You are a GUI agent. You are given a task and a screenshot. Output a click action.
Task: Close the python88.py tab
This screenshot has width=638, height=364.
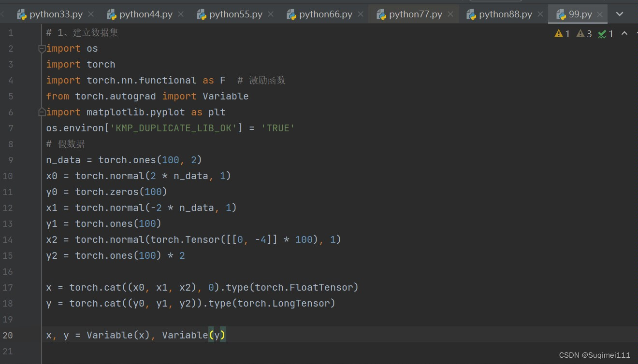[x=540, y=14]
